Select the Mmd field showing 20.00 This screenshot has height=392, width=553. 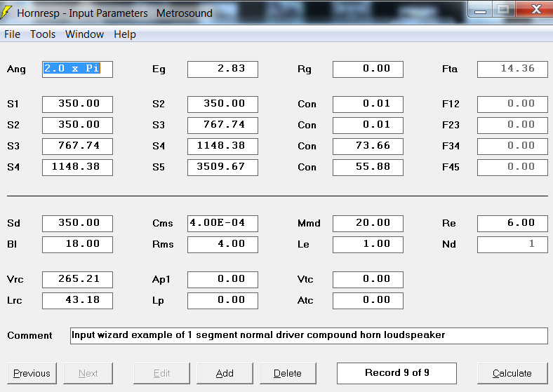368,224
